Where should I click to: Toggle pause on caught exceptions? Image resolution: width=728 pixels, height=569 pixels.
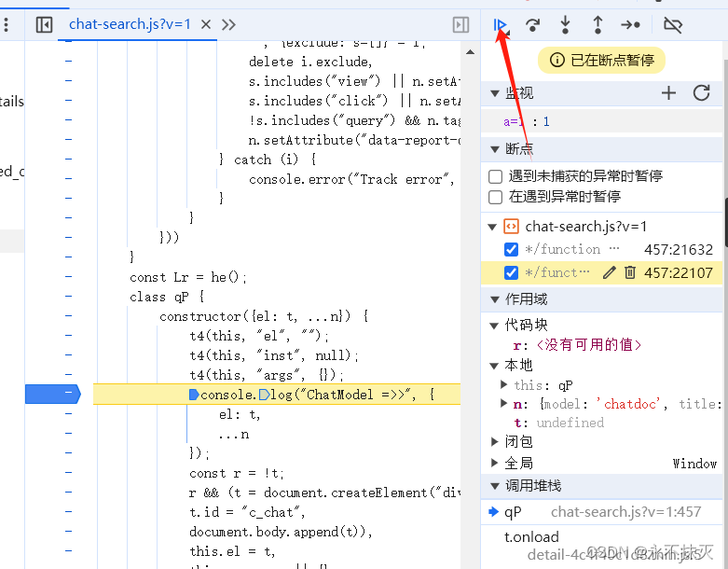click(495, 197)
